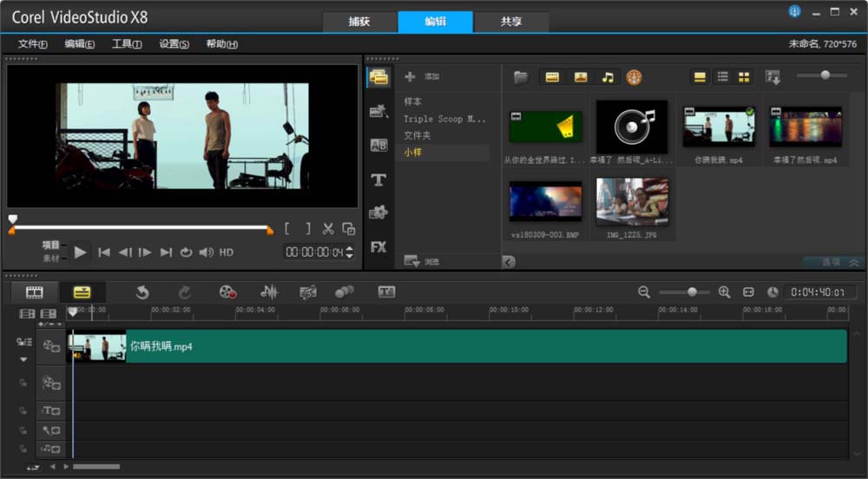Toggle the music track button

click(51, 449)
